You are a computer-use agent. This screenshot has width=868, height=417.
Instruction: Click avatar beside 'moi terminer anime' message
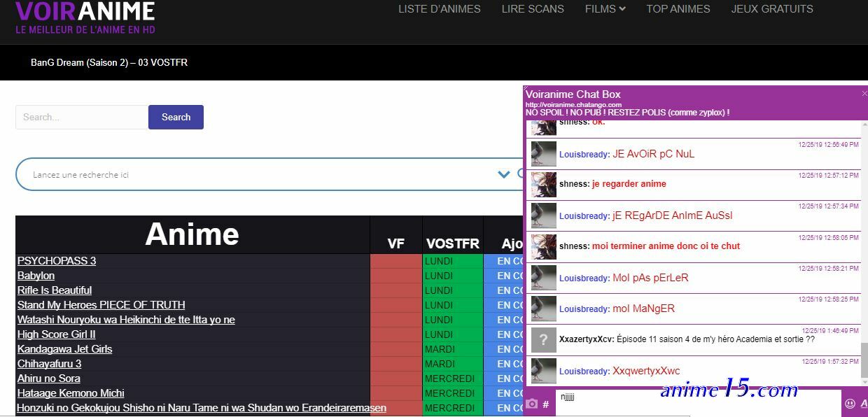(544, 247)
